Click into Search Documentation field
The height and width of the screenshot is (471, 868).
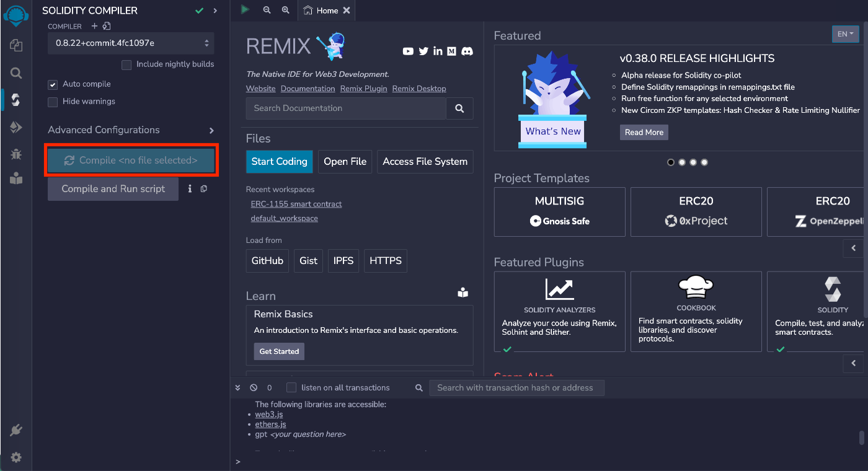[346, 108]
